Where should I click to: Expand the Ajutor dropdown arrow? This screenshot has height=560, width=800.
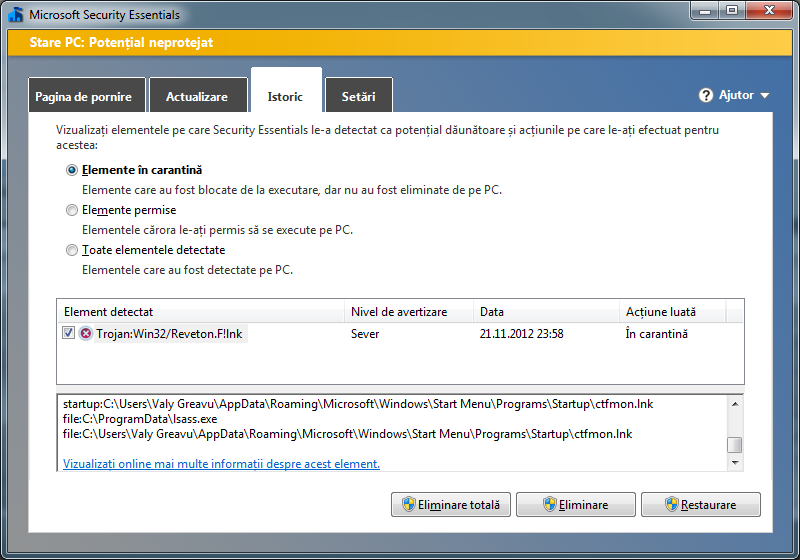pyautogui.click(x=765, y=96)
